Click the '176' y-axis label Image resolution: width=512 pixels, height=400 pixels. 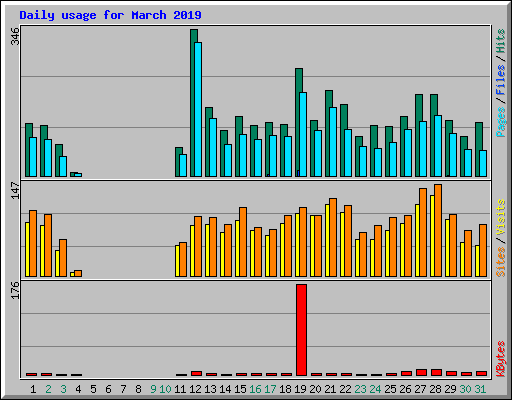pos(15,290)
